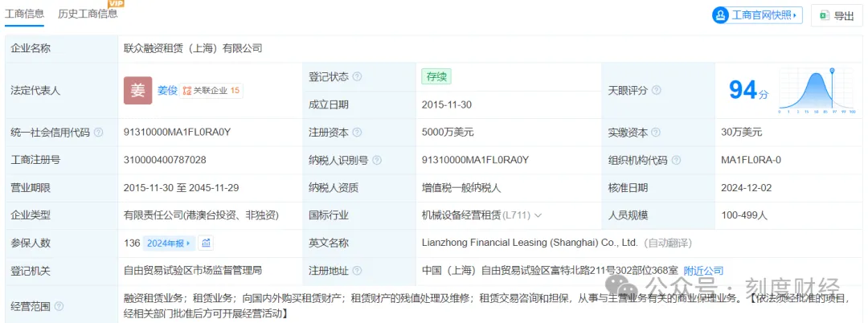Switch to the 工商信息 tab
This screenshot has width=868, height=323.
(x=25, y=14)
